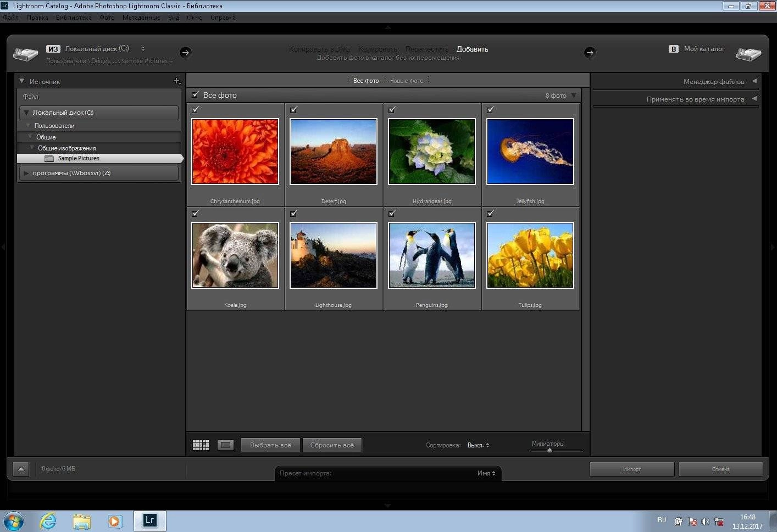Select the Penguins.jpg thumbnail

click(431, 255)
